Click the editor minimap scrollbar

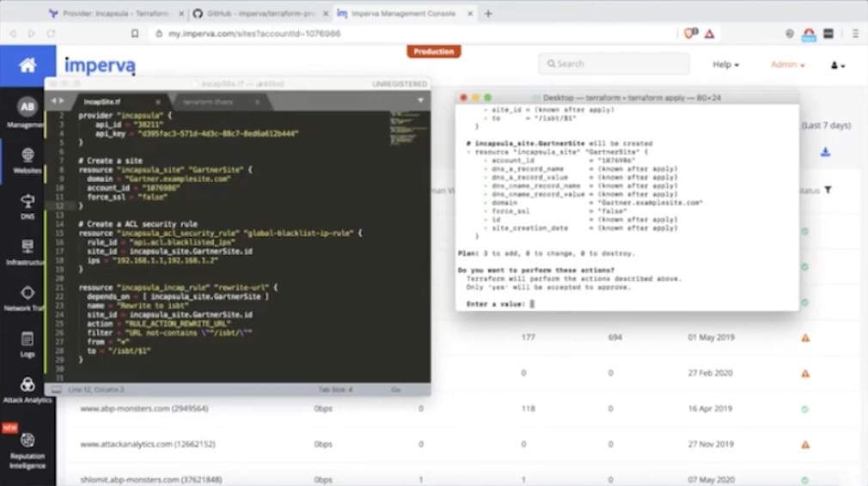(x=408, y=128)
